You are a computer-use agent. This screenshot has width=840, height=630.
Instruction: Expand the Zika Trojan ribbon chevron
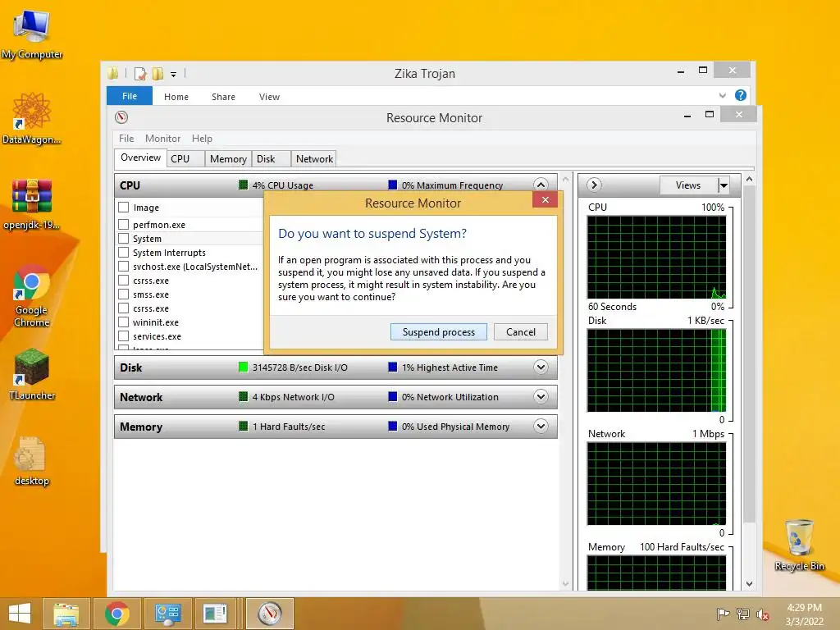tap(722, 95)
